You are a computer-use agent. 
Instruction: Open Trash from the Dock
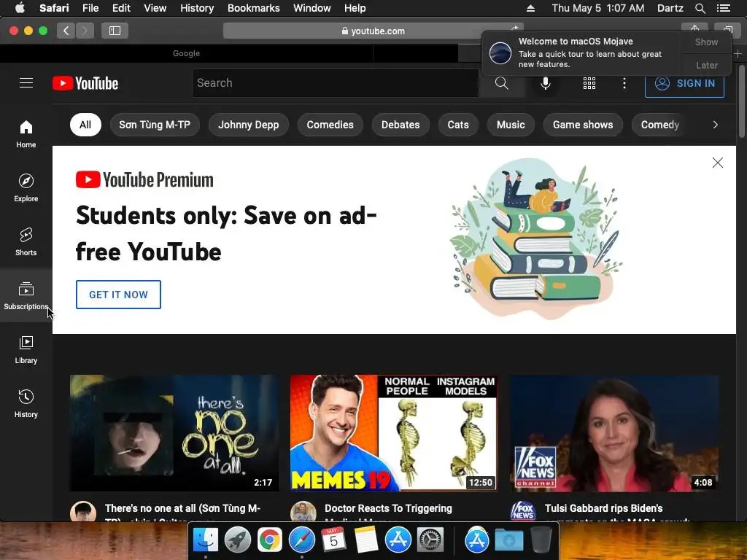[541, 540]
